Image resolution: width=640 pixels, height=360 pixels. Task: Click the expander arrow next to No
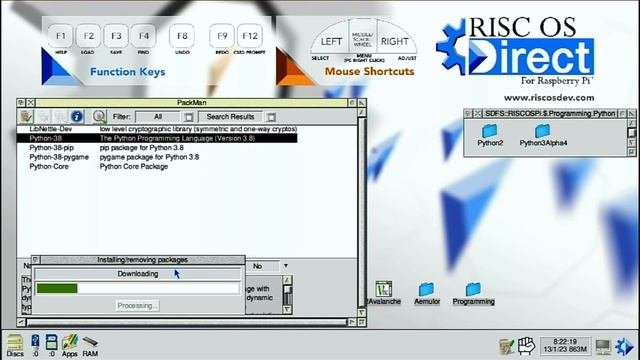click(286, 266)
